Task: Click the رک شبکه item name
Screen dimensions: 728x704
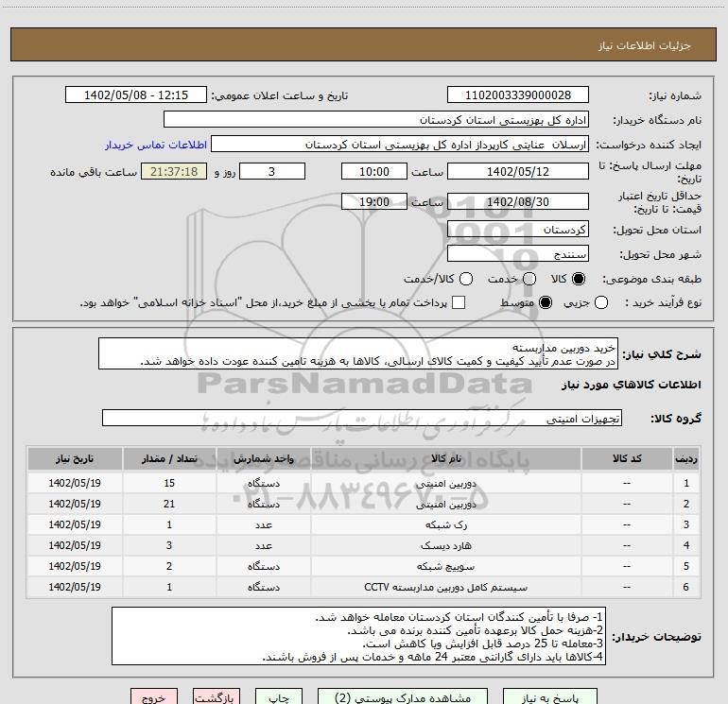Action: 445,524
